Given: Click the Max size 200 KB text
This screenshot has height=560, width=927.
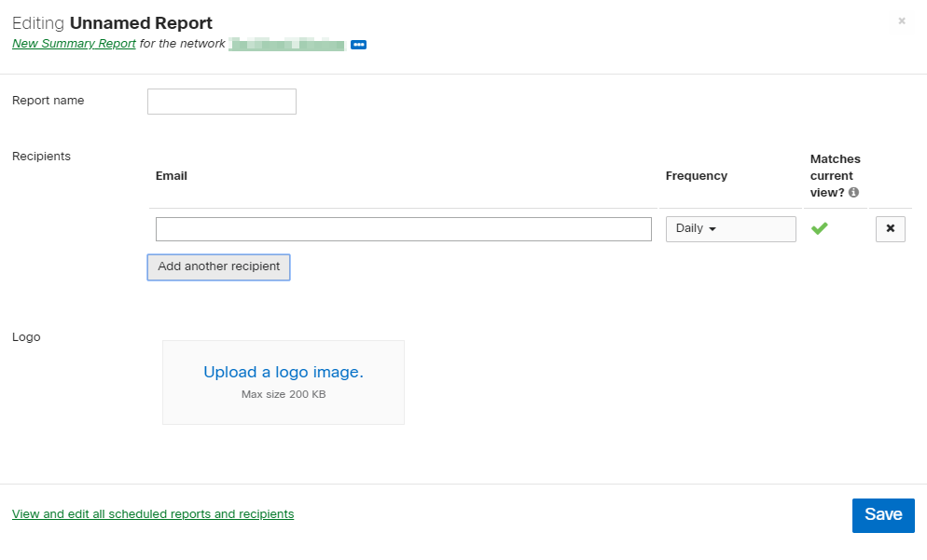Looking at the screenshot, I should [284, 395].
